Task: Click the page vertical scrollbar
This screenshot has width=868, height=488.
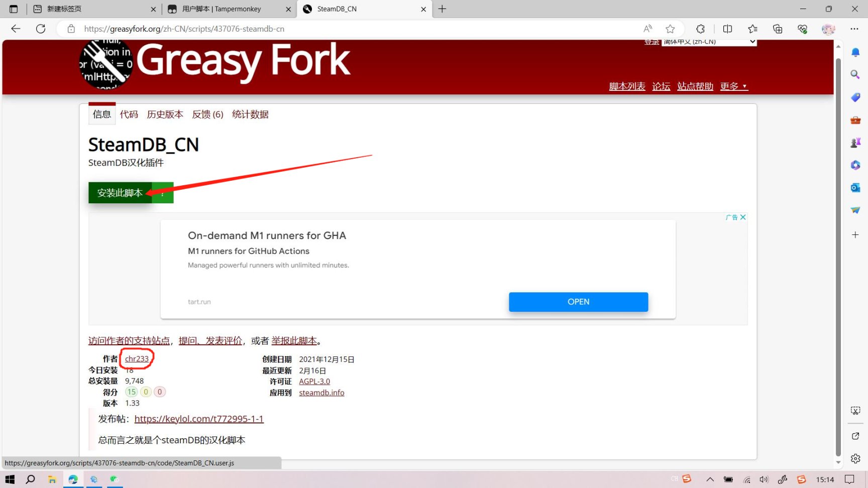Action: click(x=838, y=256)
